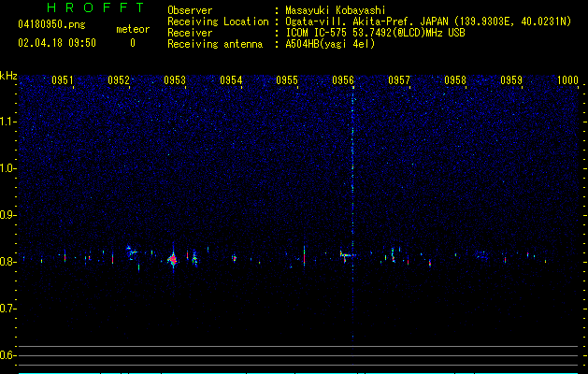Click the Observer label
Screen dimensions: 588x374
pyautogui.click(x=190, y=10)
